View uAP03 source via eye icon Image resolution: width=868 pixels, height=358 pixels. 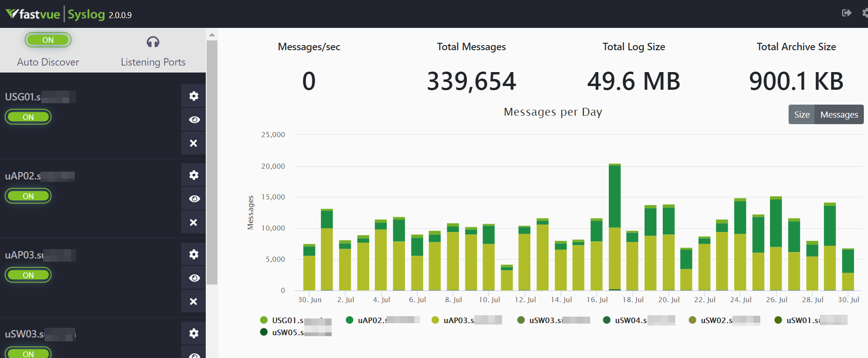click(x=194, y=278)
